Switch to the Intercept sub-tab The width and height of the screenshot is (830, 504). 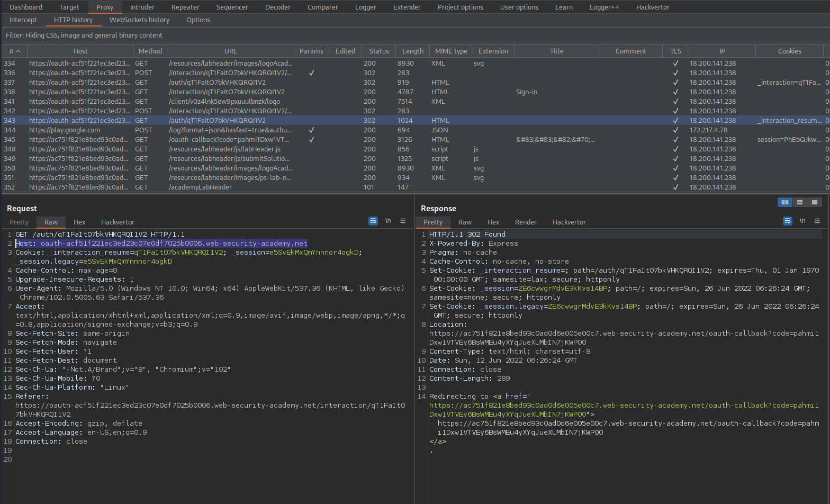click(x=23, y=20)
